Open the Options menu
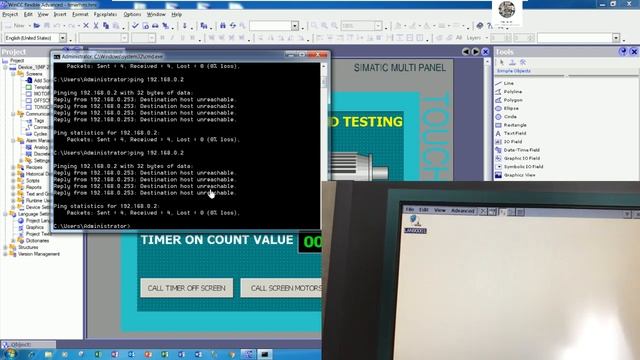640x360 pixels. tap(132, 14)
